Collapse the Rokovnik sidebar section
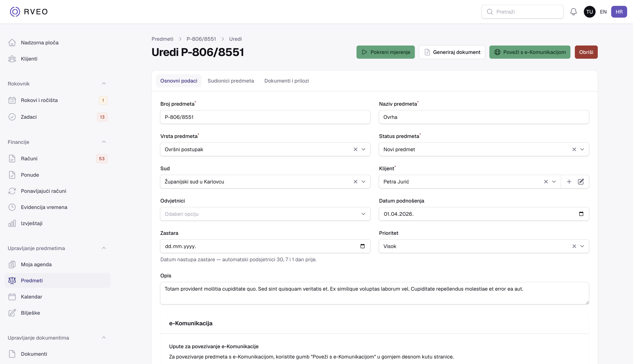The height and width of the screenshot is (364, 633). pos(104,83)
